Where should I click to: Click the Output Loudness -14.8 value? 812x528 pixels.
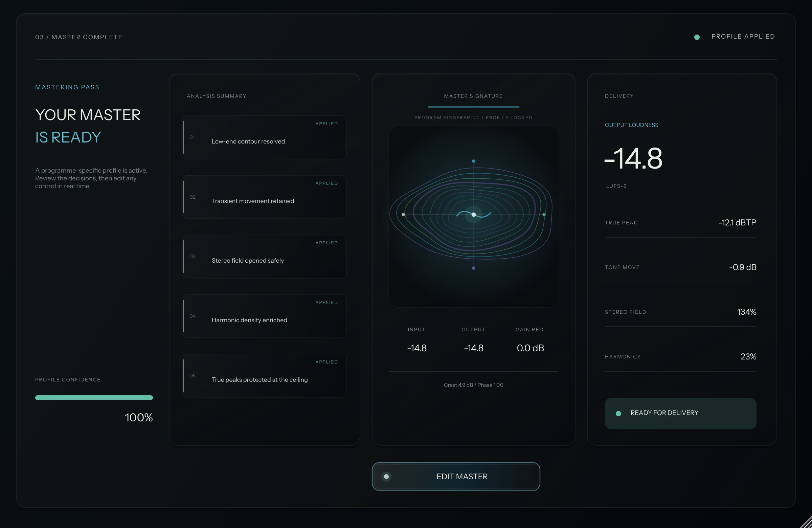634,158
